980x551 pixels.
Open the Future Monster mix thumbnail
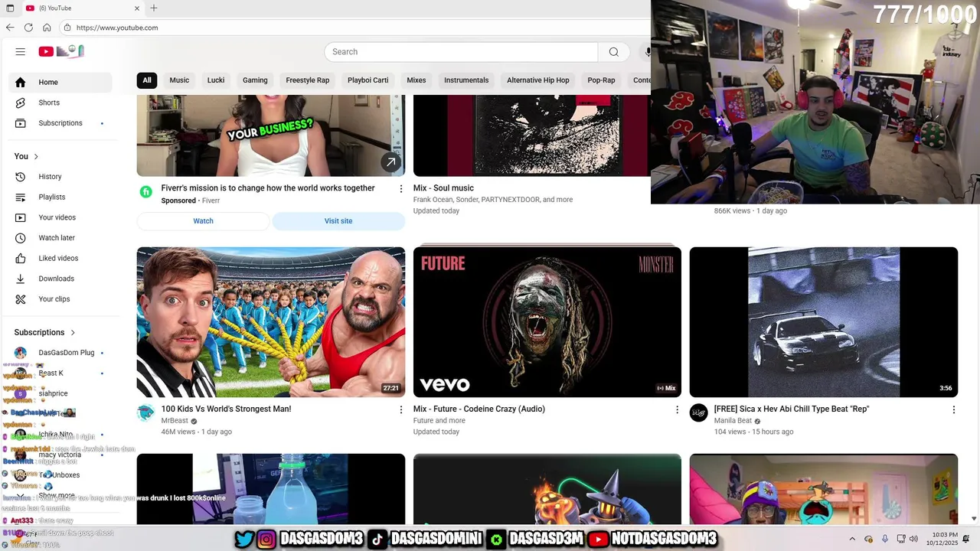(x=547, y=322)
